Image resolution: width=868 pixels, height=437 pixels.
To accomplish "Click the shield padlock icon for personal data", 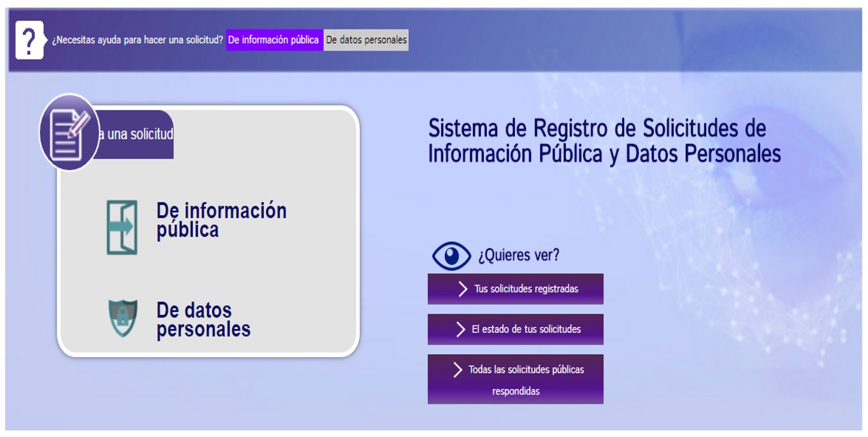I will (x=123, y=318).
